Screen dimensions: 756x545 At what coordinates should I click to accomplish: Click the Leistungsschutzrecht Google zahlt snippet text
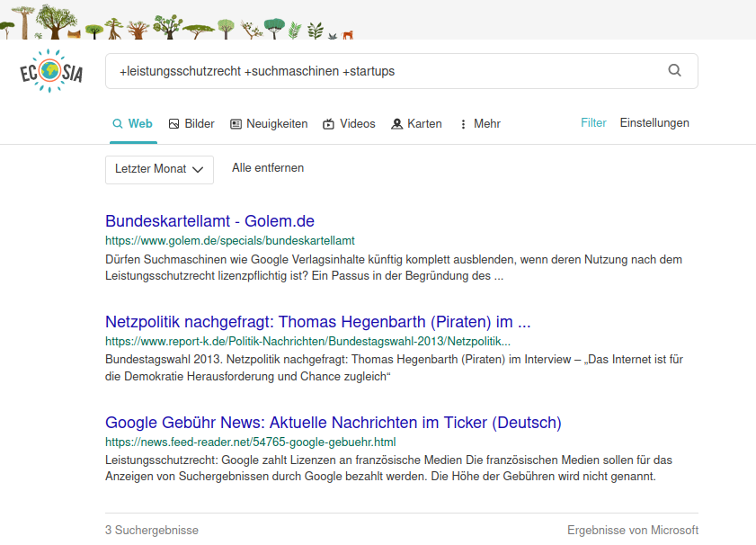point(388,469)
